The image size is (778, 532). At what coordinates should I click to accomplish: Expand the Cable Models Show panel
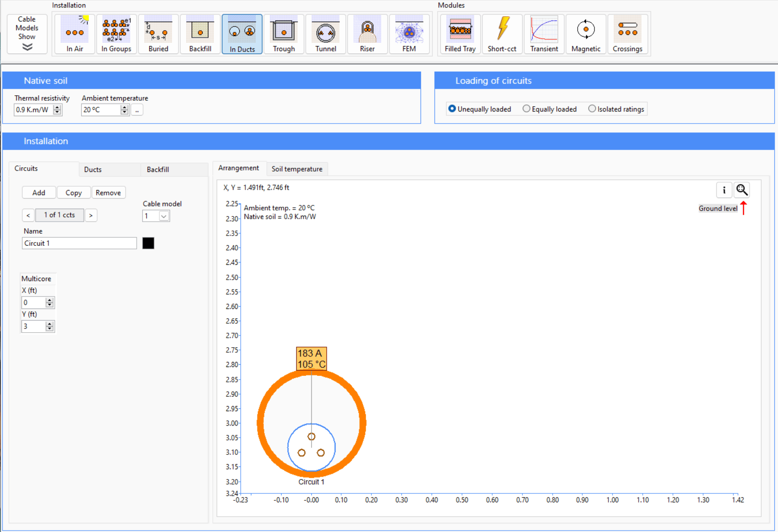[x=26, y=46]
